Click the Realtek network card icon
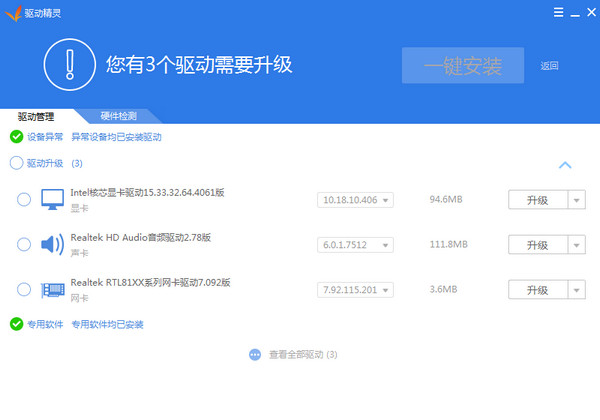Viewport: 600px width, 420px height. tap(52, 290)
